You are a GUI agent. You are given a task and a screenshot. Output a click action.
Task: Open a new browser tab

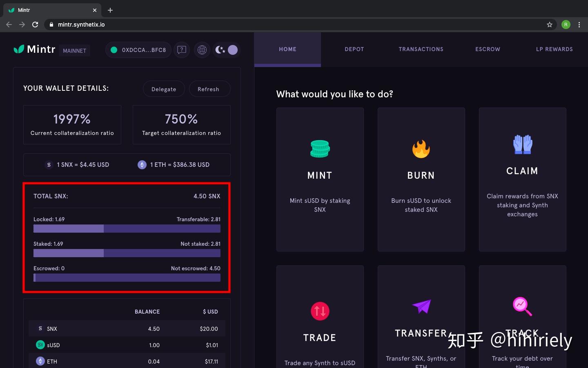110,10
